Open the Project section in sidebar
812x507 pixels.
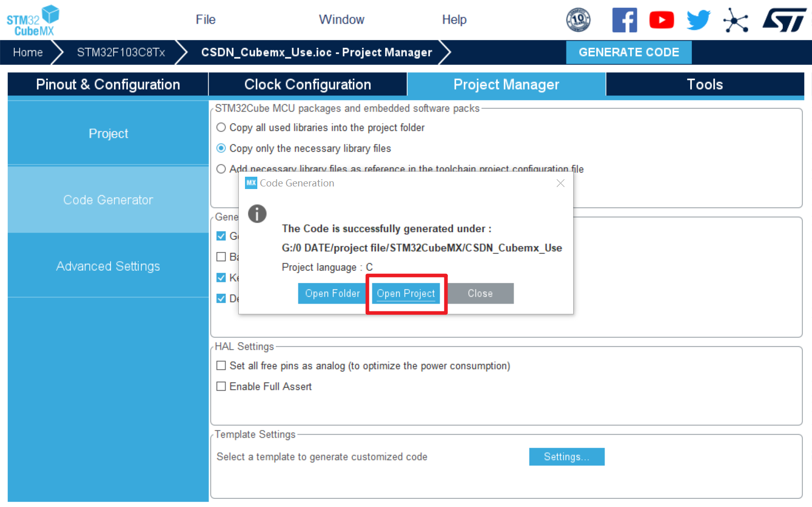pyautogui.click(x=108, y=134)
